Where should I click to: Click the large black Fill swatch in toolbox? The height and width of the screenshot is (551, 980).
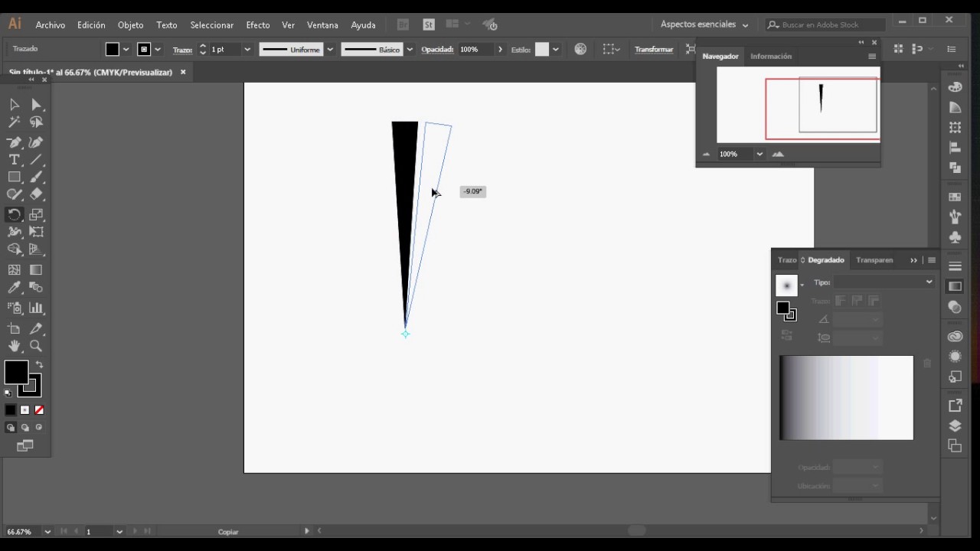[16, 373]
